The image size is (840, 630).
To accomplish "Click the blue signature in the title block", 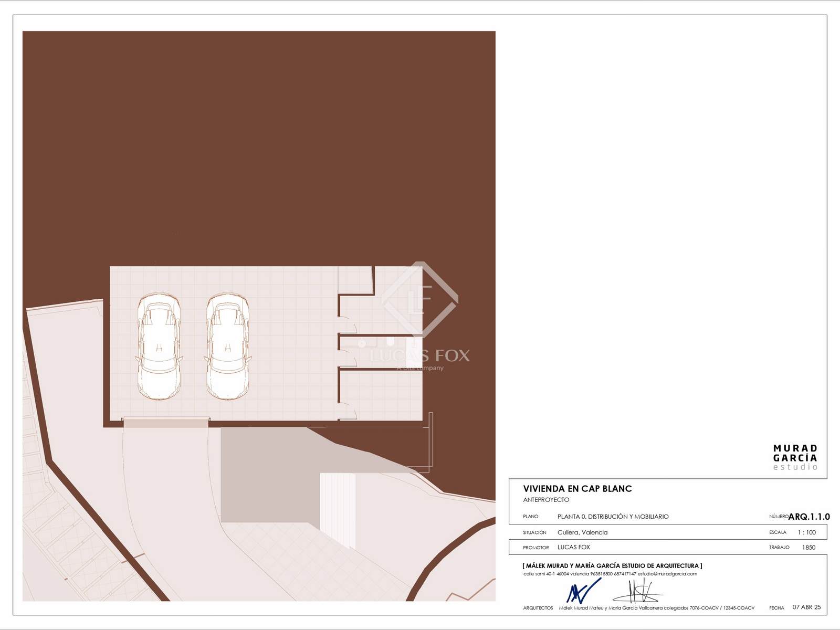I will [583, 590].
